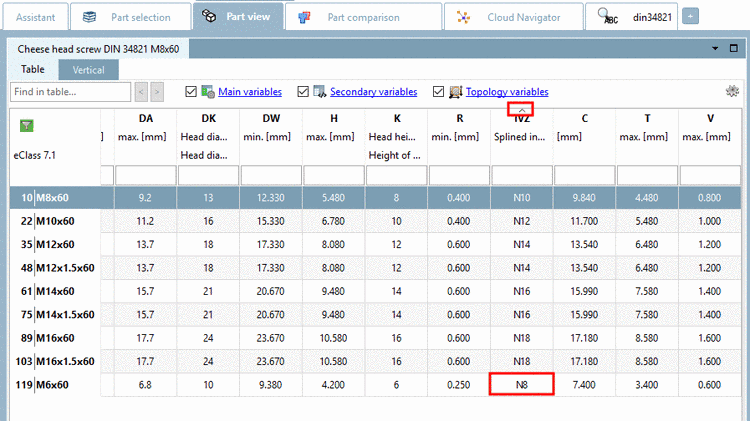Screen dimensions: 750x421
Task: Open the Secondary variables link
Action: point(373,92)
